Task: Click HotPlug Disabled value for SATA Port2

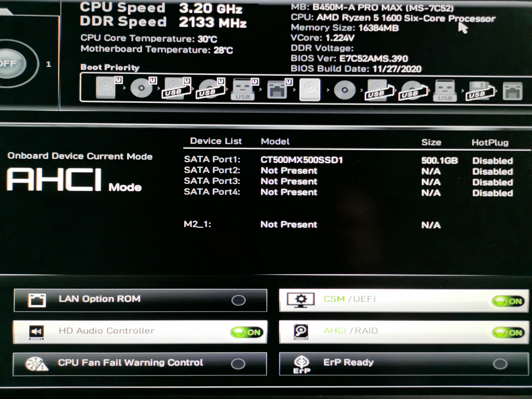Action: tap(492, 171)
